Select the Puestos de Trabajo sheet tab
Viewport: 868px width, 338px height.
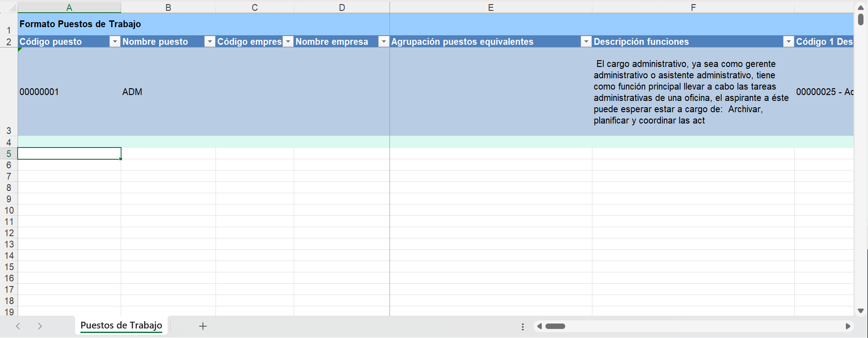click(x=121, y=325)
